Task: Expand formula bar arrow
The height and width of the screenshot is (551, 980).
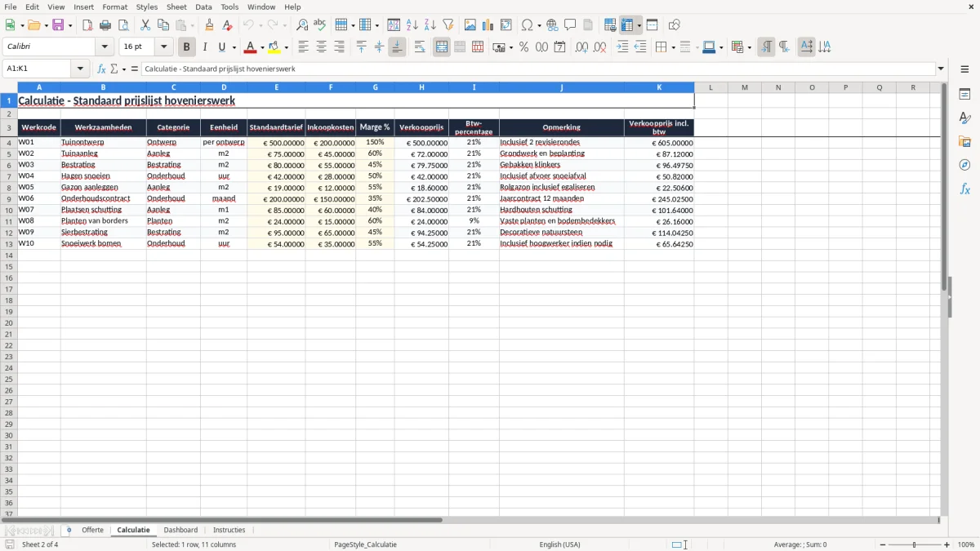Action: (941, 69)
